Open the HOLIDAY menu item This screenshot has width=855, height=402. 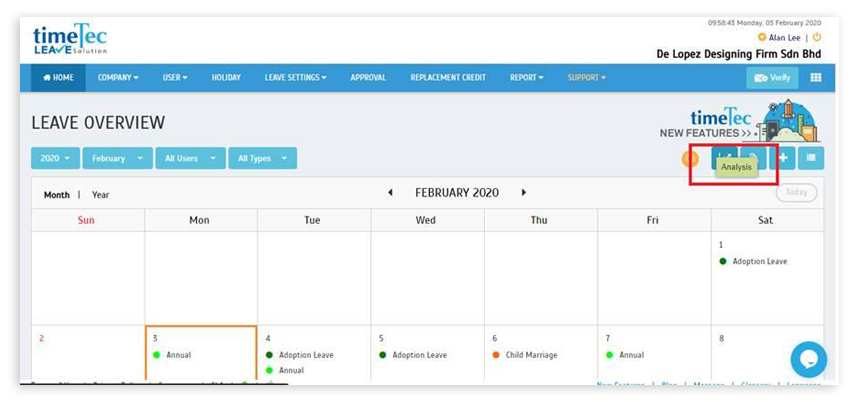226,78
